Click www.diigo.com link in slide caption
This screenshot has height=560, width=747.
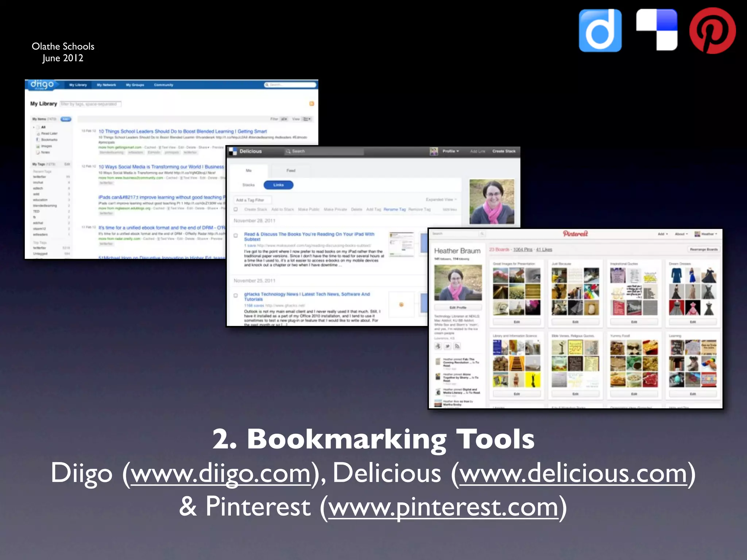221,474
